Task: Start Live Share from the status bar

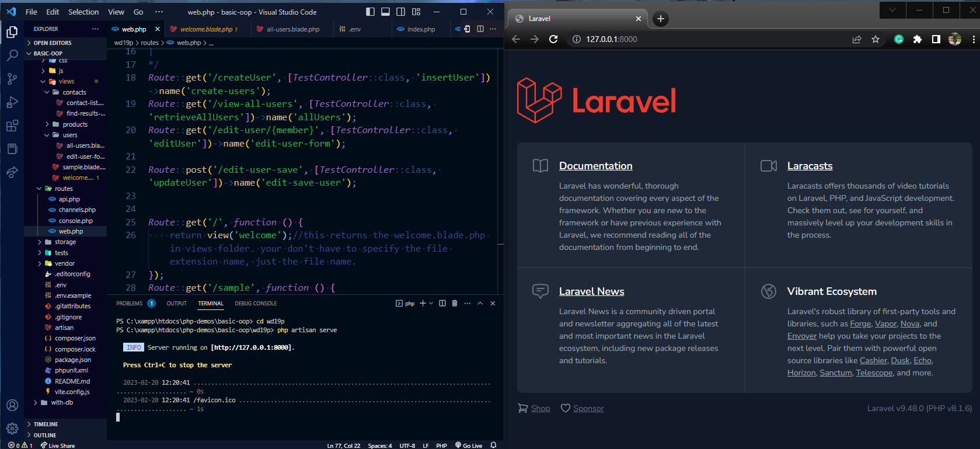Action: click(x=58, y=445)
